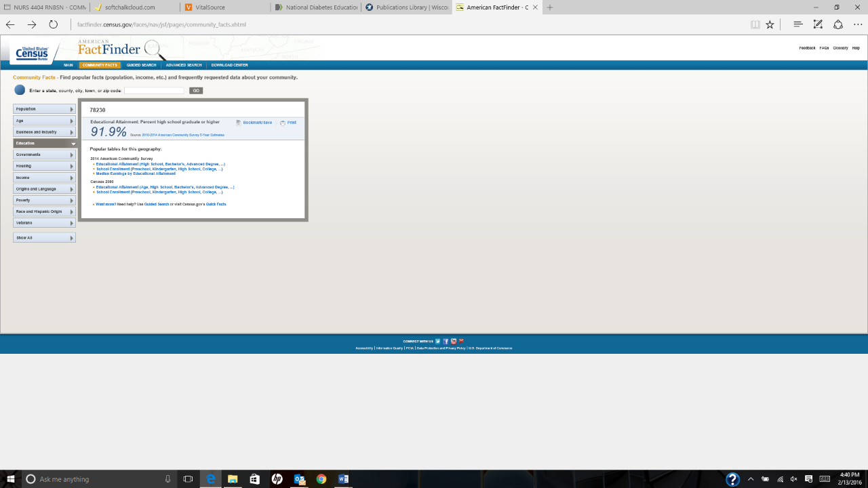Collapse the Education category
868x488 pixels.
click(45, 144)
